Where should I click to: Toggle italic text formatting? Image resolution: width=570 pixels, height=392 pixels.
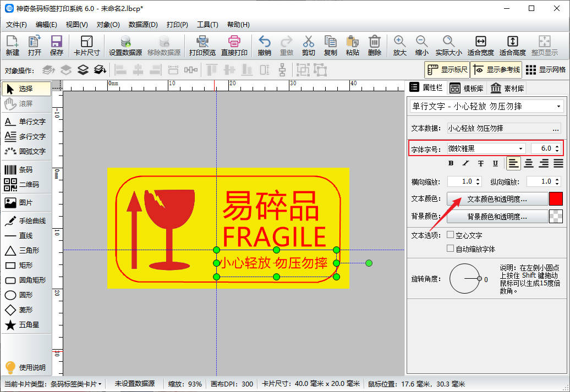[465, 163]
